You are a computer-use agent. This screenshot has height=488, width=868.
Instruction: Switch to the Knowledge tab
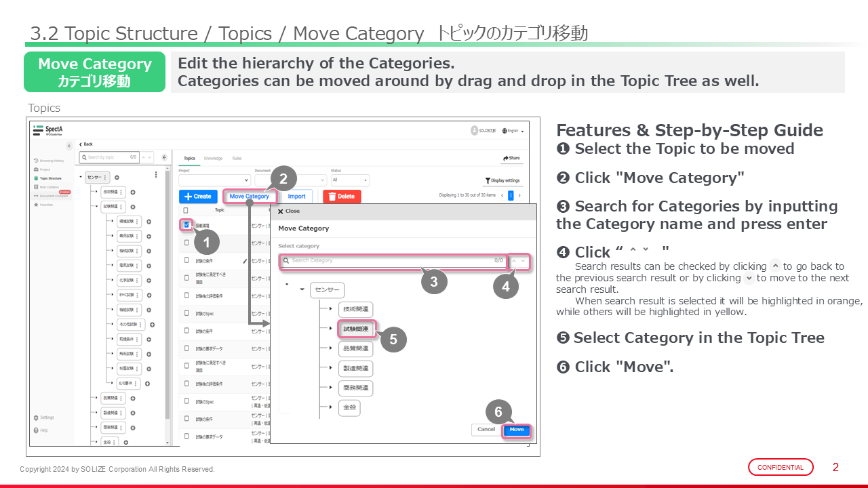click(213, 159)
